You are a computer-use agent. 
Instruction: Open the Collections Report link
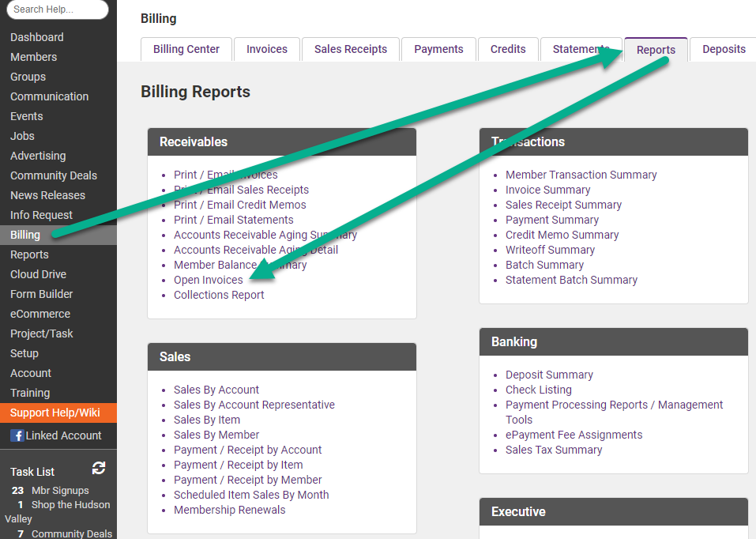219,295
